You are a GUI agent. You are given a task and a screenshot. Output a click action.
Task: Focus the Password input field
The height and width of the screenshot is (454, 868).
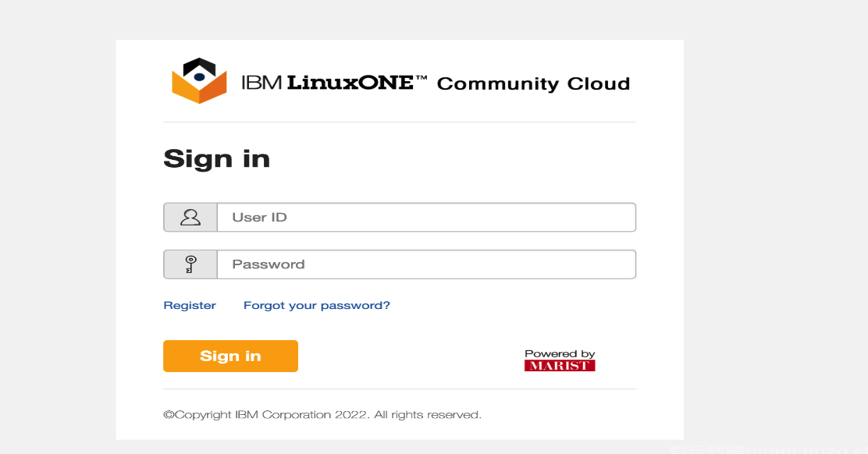coord(426,264)
